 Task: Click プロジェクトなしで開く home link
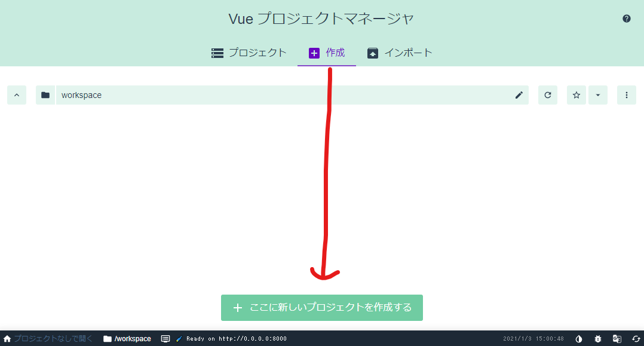click(48, 339)
